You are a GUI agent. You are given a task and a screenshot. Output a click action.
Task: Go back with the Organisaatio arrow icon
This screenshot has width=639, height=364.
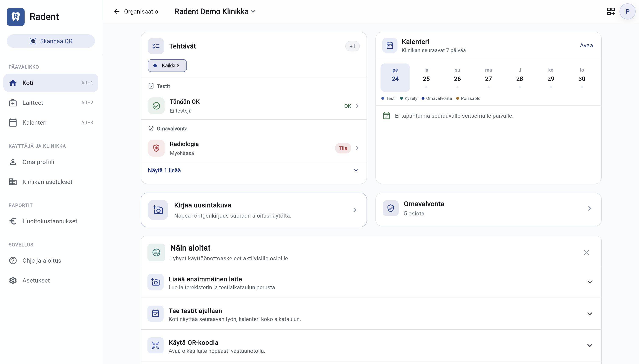pos(117,11)
